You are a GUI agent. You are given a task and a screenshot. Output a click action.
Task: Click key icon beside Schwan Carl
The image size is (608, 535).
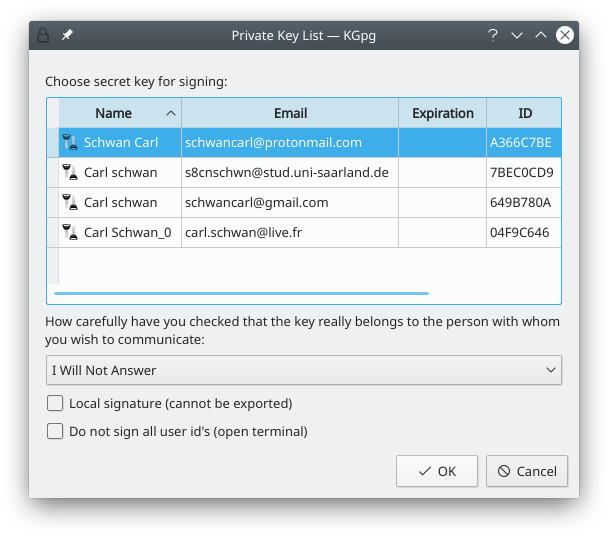70,143
